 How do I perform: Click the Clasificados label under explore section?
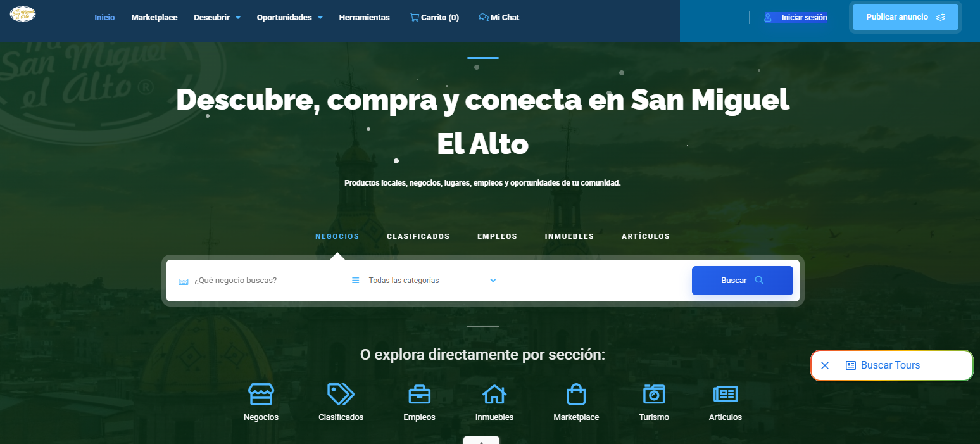tap(341, 417)
